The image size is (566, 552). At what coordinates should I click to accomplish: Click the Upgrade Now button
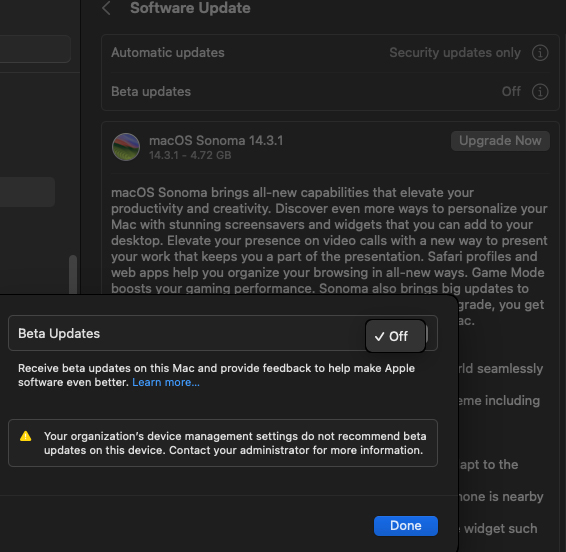point(500,141)
